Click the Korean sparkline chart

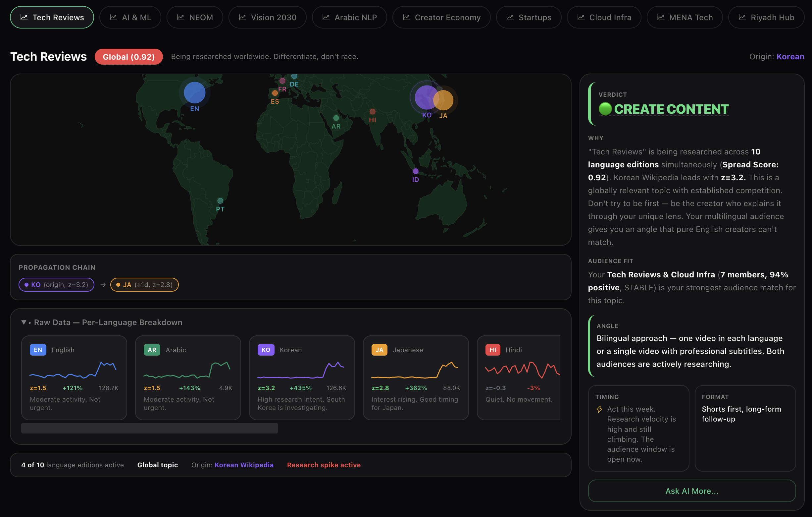[301, 370]
